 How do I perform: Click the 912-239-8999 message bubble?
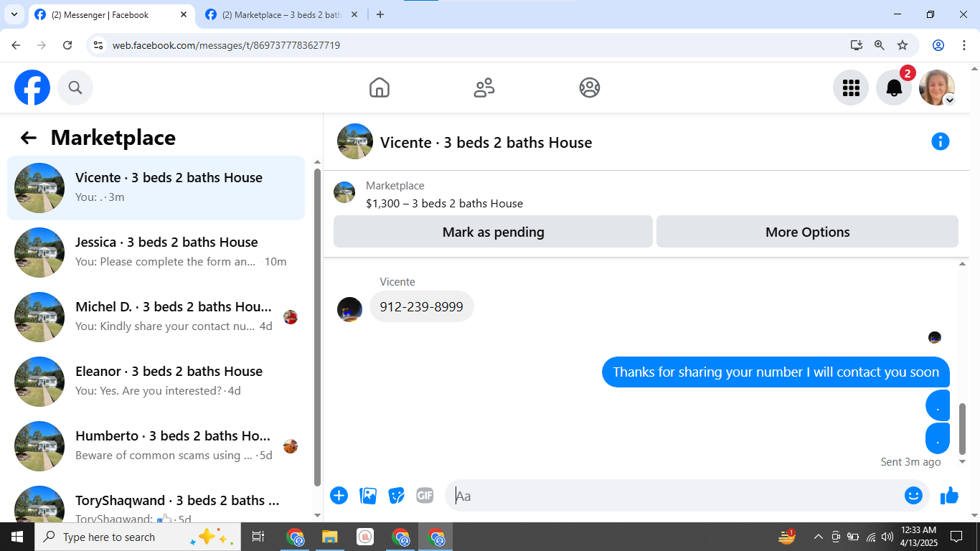tap(422, 306)
